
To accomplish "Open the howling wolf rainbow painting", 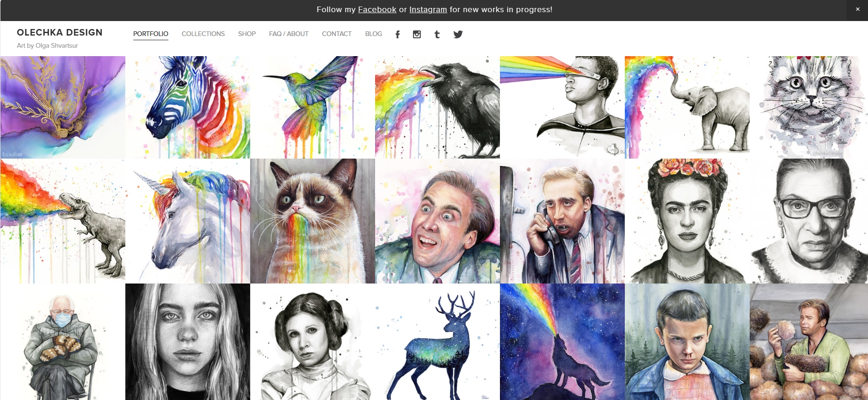I will [x=562, y=342].
